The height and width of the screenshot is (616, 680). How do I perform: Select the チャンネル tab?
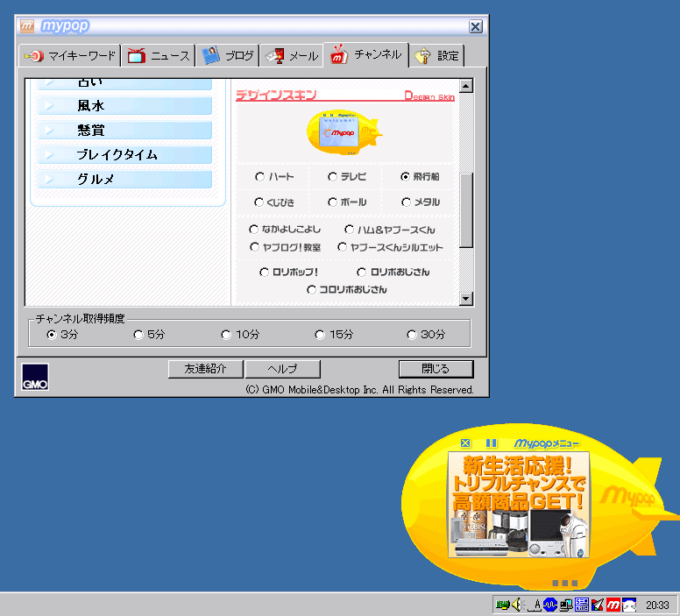(x=365, y=54)
